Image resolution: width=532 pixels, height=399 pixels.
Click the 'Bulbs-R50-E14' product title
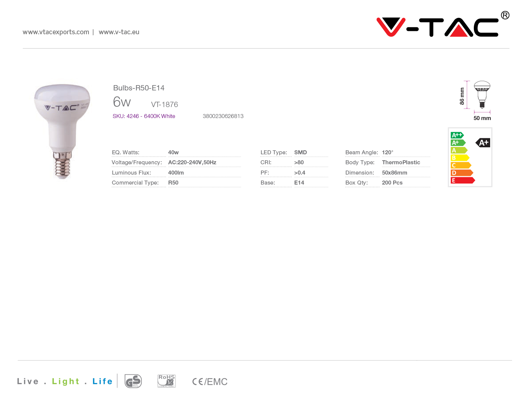pos(139,88)
